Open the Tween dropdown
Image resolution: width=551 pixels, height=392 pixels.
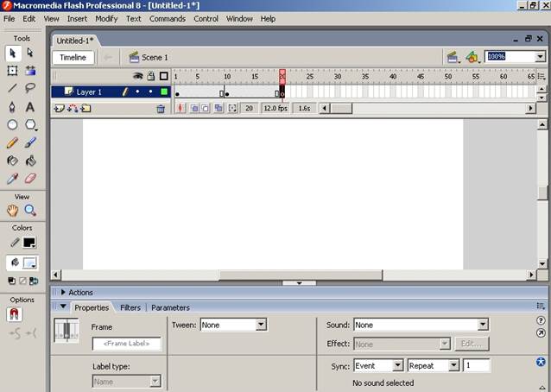pos(261,325)
